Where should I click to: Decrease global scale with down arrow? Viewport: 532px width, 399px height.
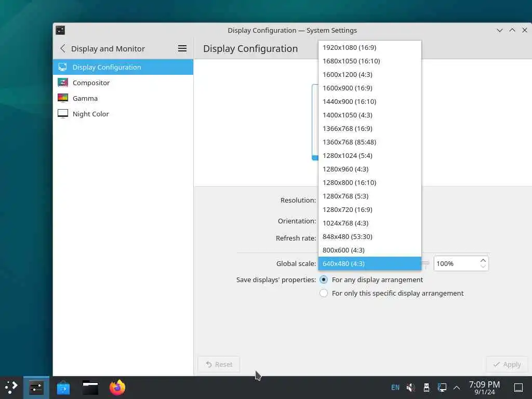483,267
